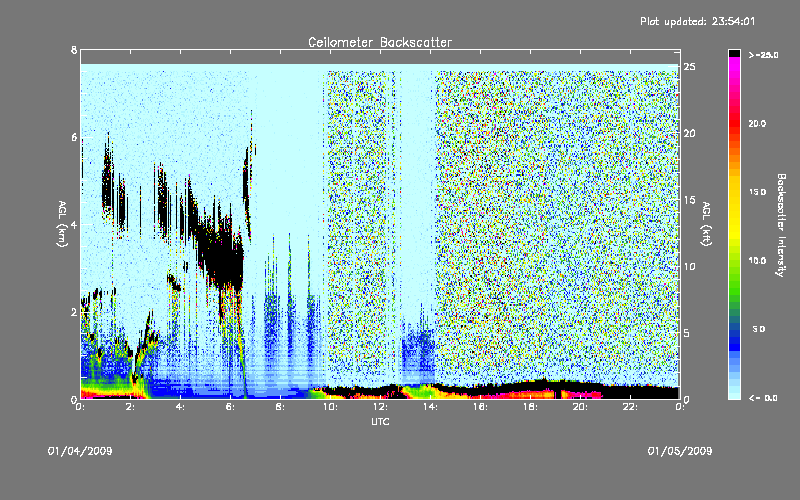
Task: Click the 'AGL (kft)' right axis label
Action: pyautogui.click(x=706, y=223)
